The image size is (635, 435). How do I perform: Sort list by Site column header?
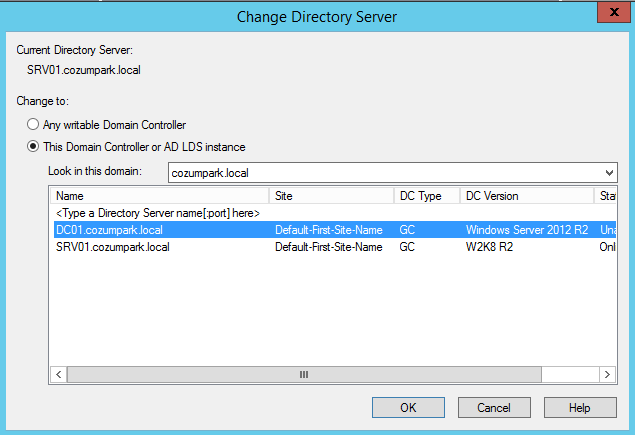(331, 196)
